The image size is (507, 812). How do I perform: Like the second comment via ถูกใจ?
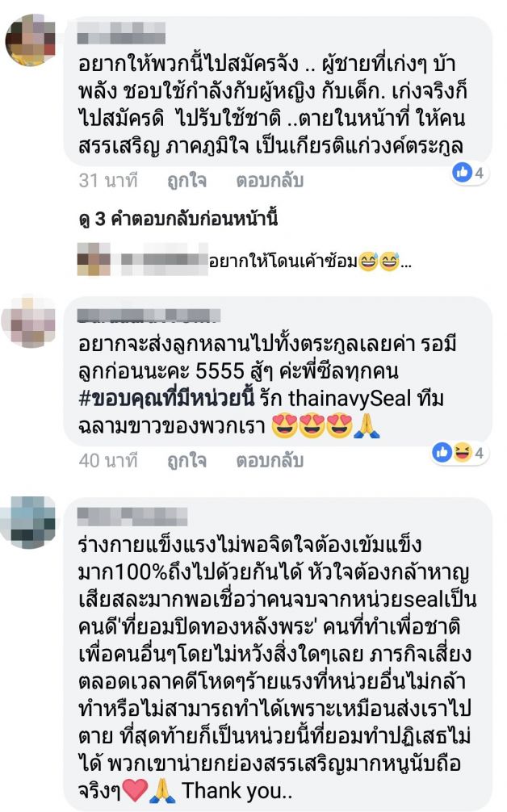[x=187, y=460]
